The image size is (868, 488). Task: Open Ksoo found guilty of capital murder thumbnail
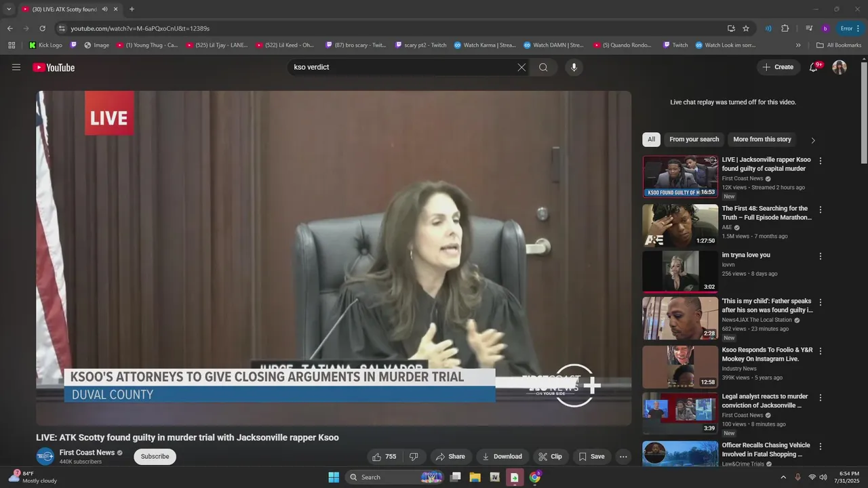coord(680,176)
